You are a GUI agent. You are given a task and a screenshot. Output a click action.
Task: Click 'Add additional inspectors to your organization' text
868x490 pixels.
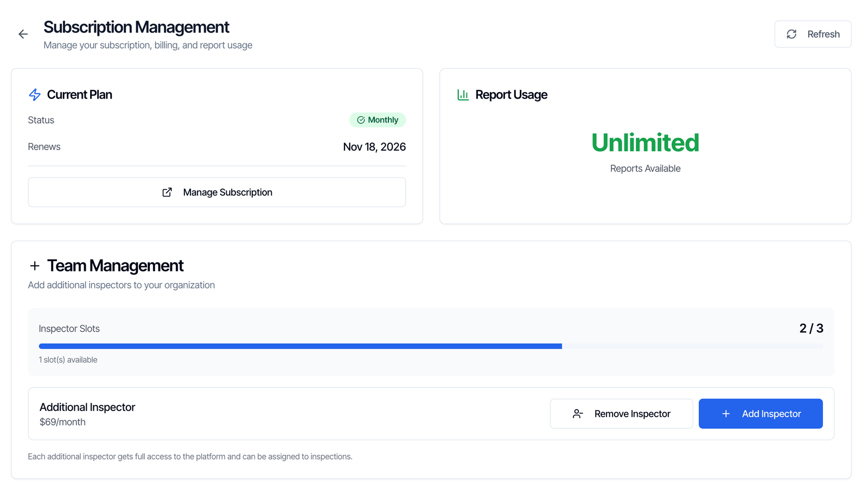click(122, 285)
